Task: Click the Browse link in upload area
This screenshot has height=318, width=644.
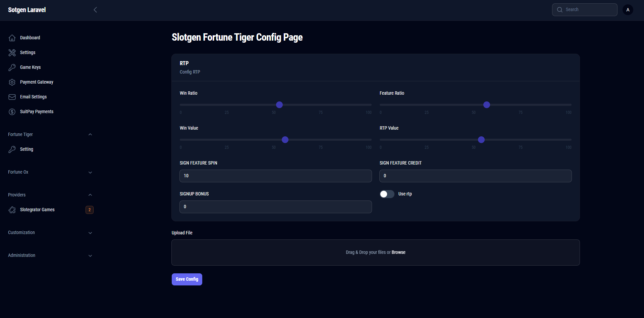Action: [x=398, y=253]
